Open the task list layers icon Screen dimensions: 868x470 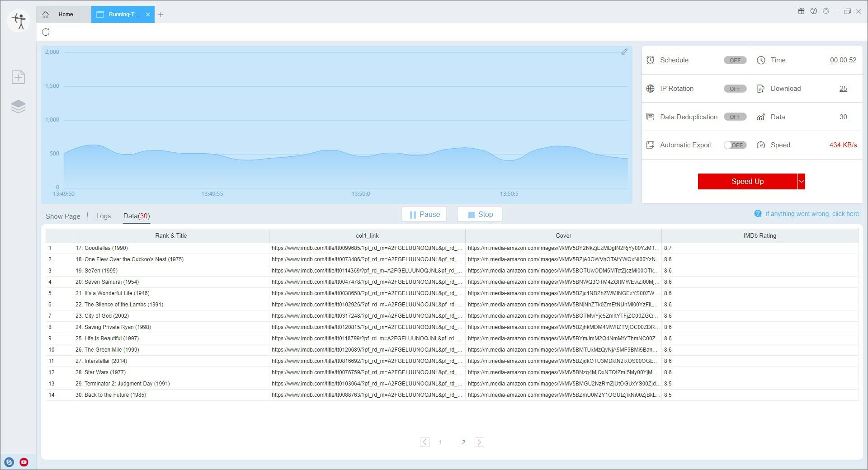(x=18, y=107)
